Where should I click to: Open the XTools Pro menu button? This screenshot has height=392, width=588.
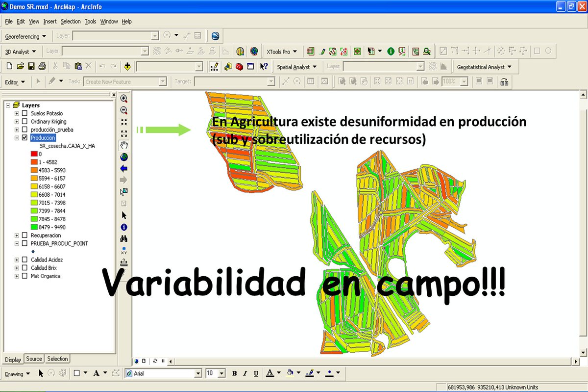pos(281,52)
